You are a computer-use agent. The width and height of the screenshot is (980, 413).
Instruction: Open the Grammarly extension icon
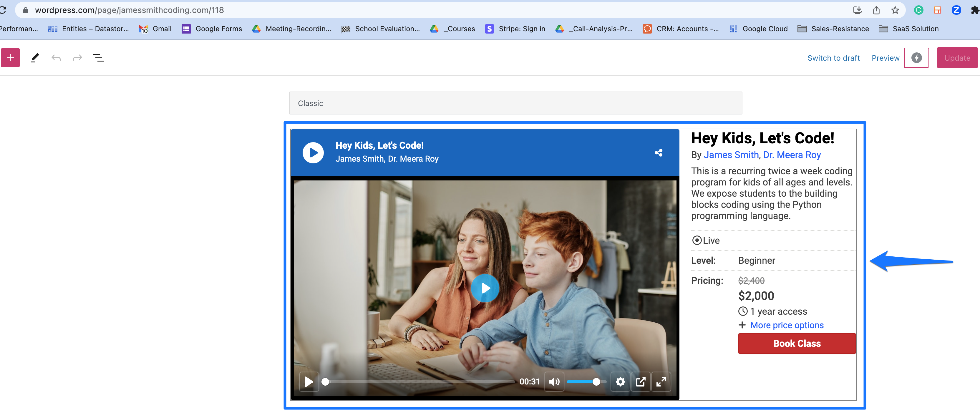coord(918,10)
